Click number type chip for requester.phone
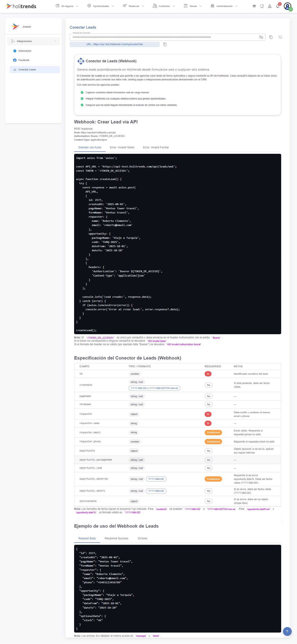Viewport: 297px width, 644px height. pos(135,442)
